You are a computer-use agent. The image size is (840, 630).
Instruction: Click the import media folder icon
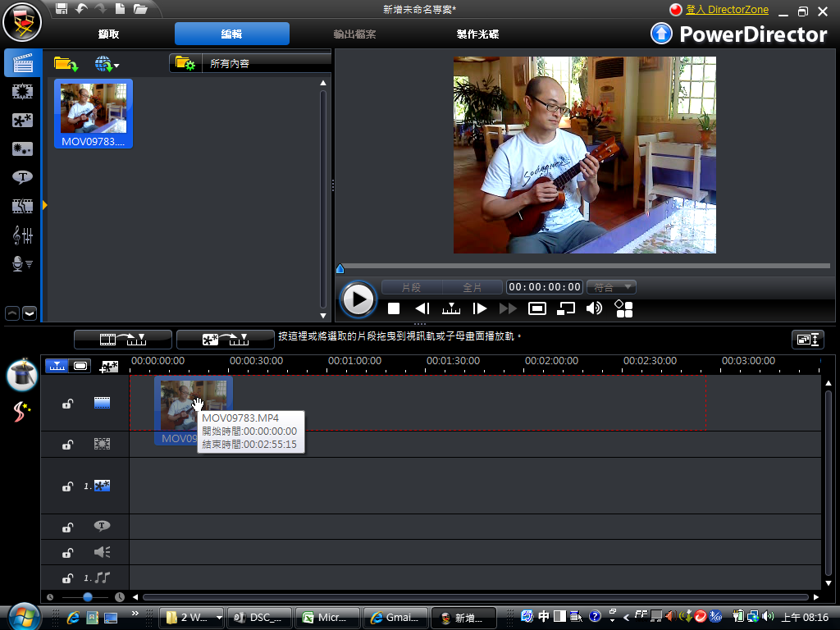tap(66, 63)
